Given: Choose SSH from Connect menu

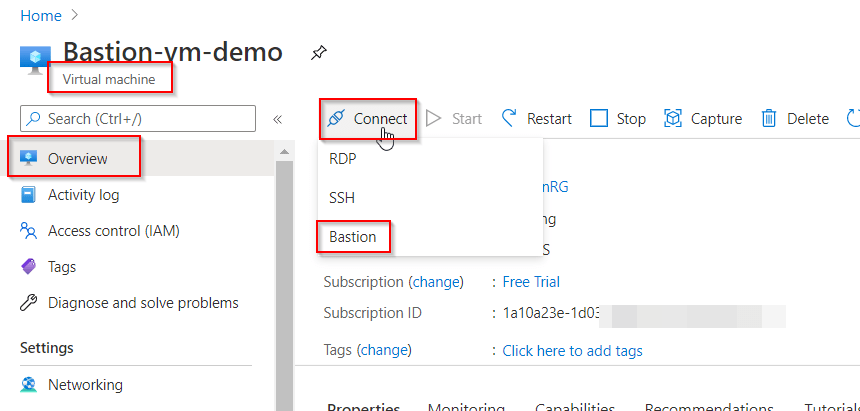Looking at the screenshot, I should pyautogui.click(x=342, y=198).
